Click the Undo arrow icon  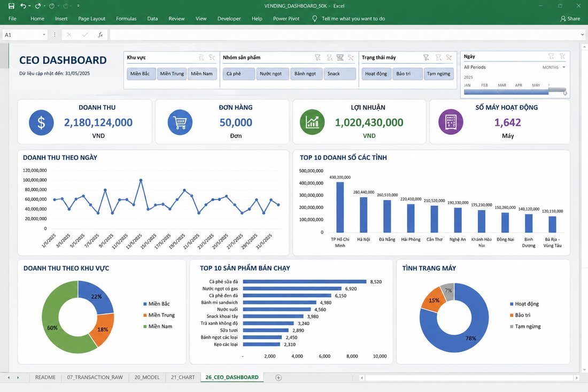coord(23,6)
